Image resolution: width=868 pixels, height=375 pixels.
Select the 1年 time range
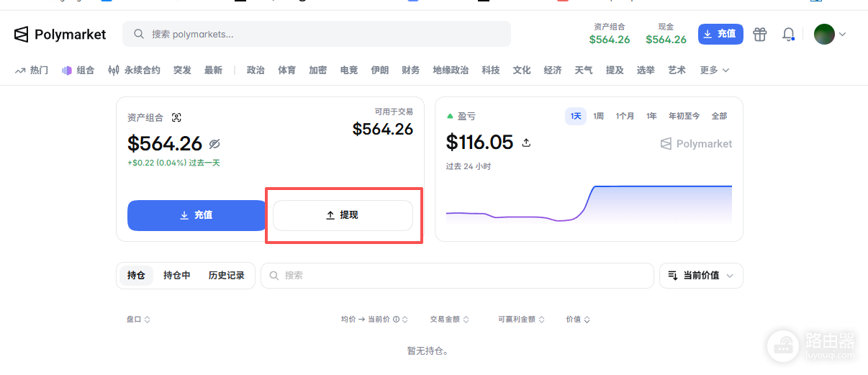(x=651, y=116)
